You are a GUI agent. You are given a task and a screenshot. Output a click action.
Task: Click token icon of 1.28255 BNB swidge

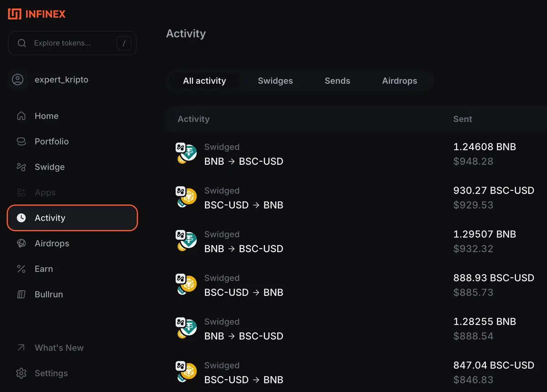coord(186,328)
